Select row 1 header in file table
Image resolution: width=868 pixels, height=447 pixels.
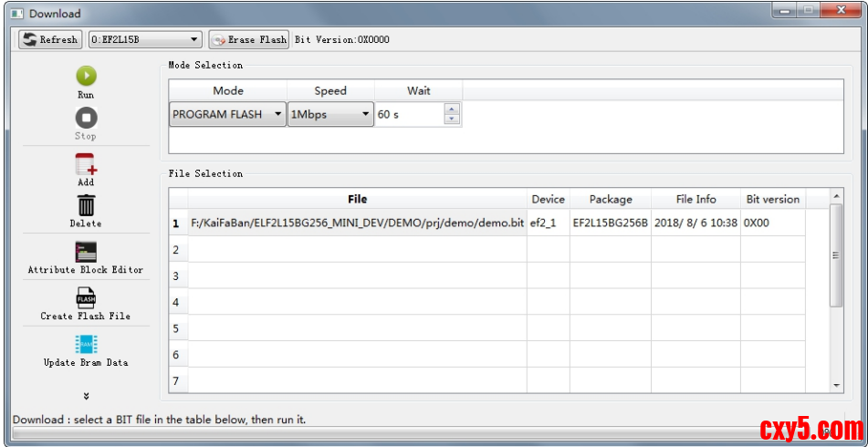point(178,223)
